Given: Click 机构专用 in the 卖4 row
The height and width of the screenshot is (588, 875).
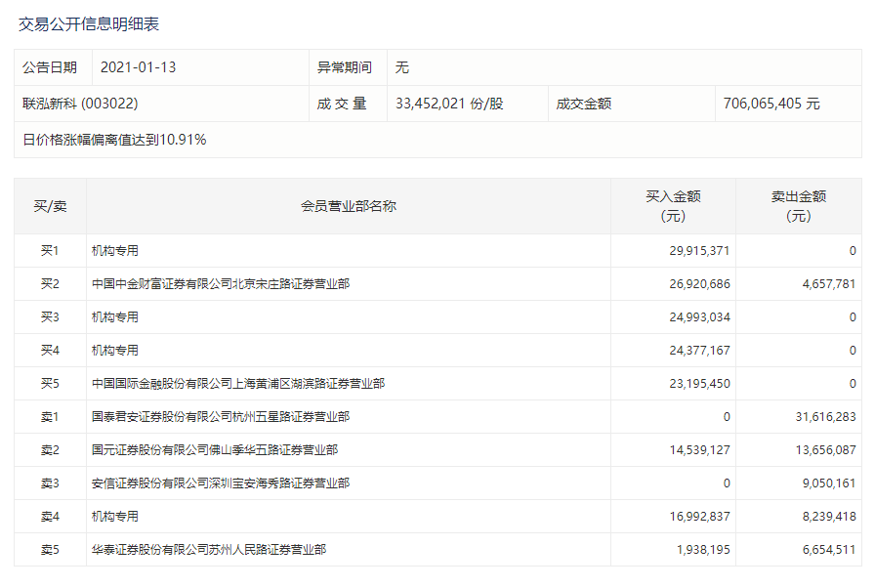Looking at the screenshot, I should tap(115, 517).
